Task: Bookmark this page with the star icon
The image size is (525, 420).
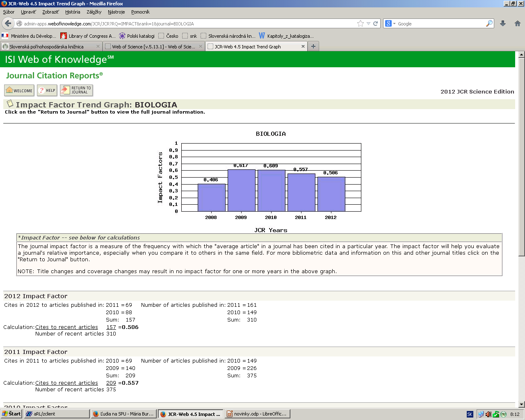Action: tap(361, 23)
